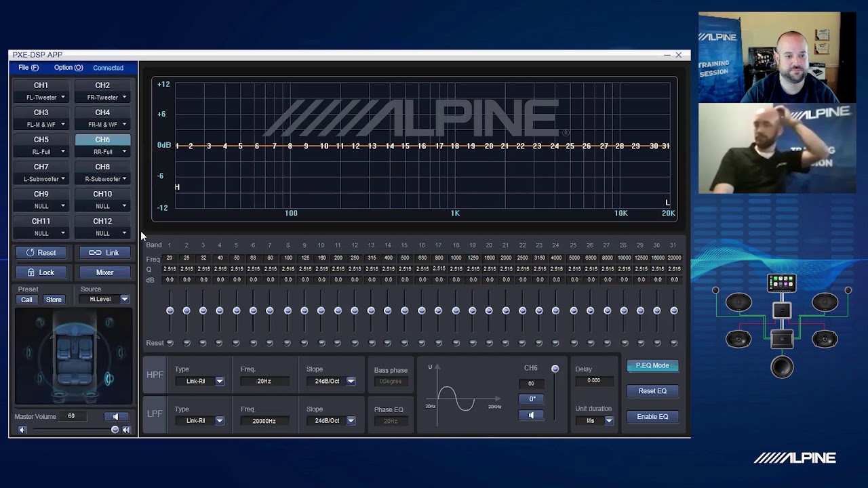868x488 pixels.
Task: Click the Preset Call button
Action: pos(26,300)
